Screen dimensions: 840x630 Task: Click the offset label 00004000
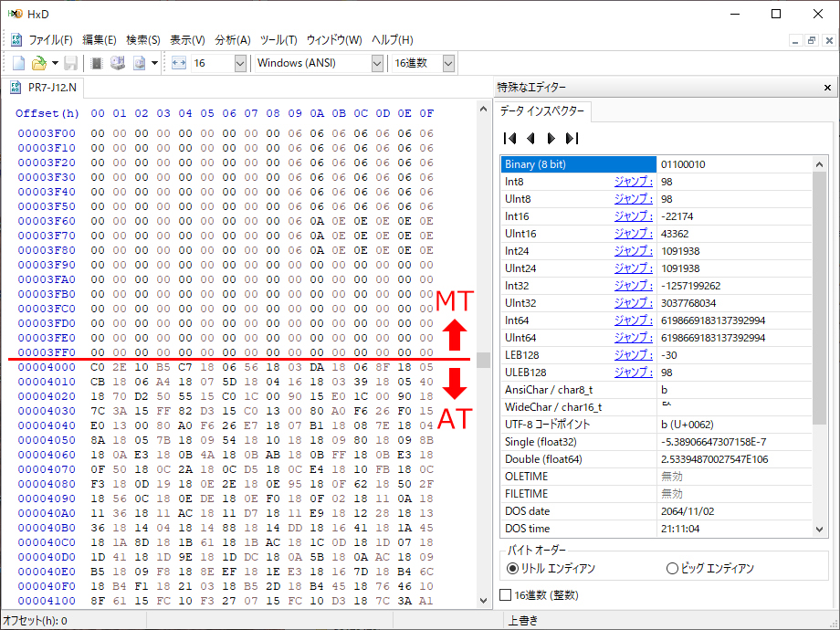click(47, 367)
